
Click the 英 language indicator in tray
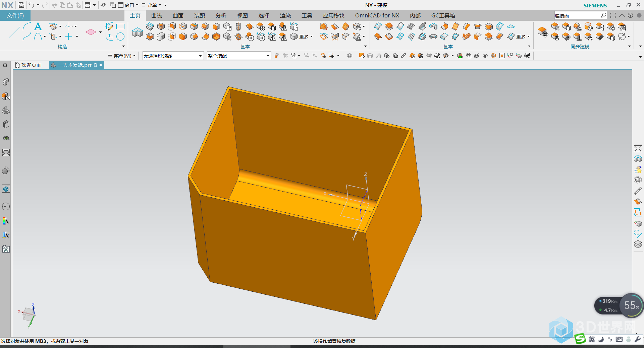tap(592, 339)
